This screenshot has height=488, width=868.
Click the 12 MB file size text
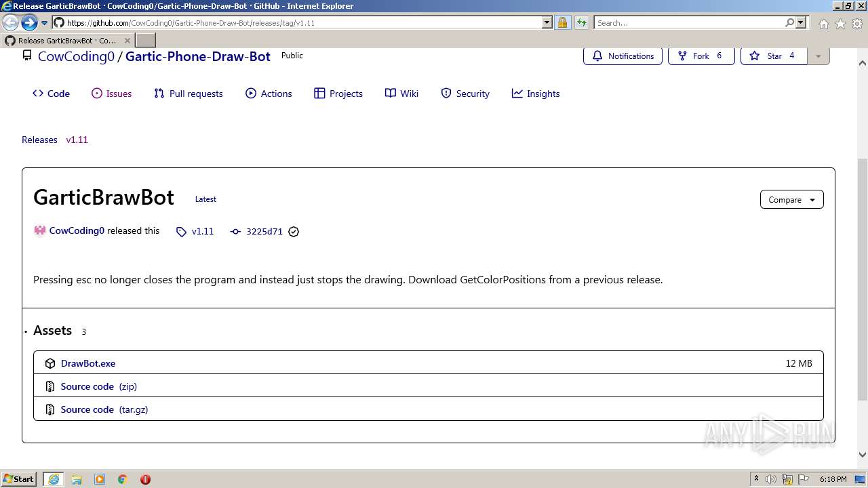pyautogui.click(x=799, y=363)
